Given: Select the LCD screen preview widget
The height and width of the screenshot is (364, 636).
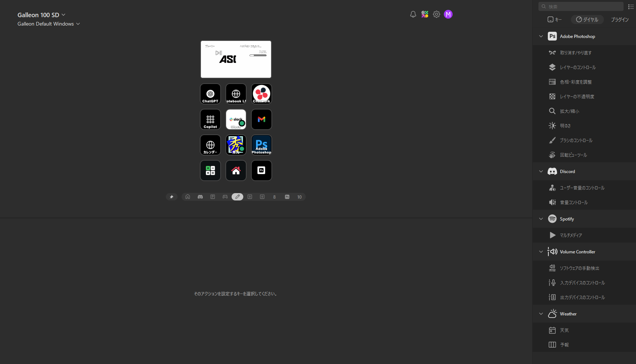Looking at the screenshot, I should (x=236, y=59).
